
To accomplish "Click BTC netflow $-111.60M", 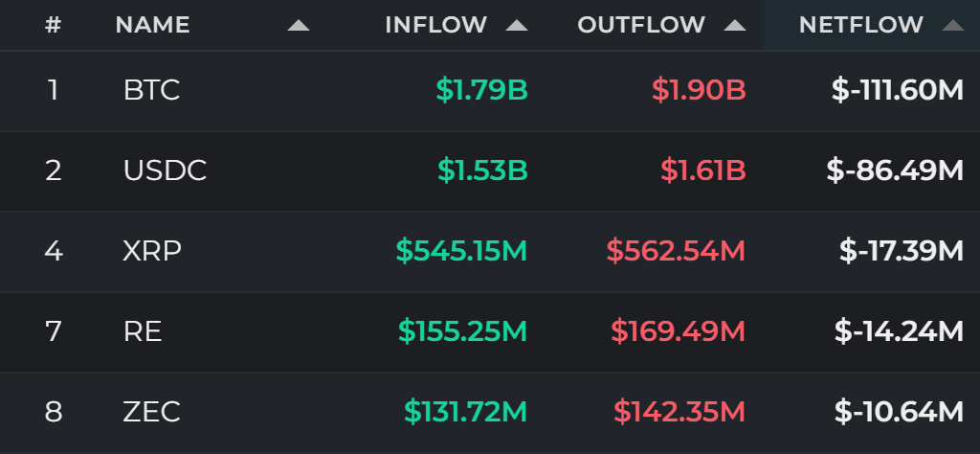I will [898, 90].
